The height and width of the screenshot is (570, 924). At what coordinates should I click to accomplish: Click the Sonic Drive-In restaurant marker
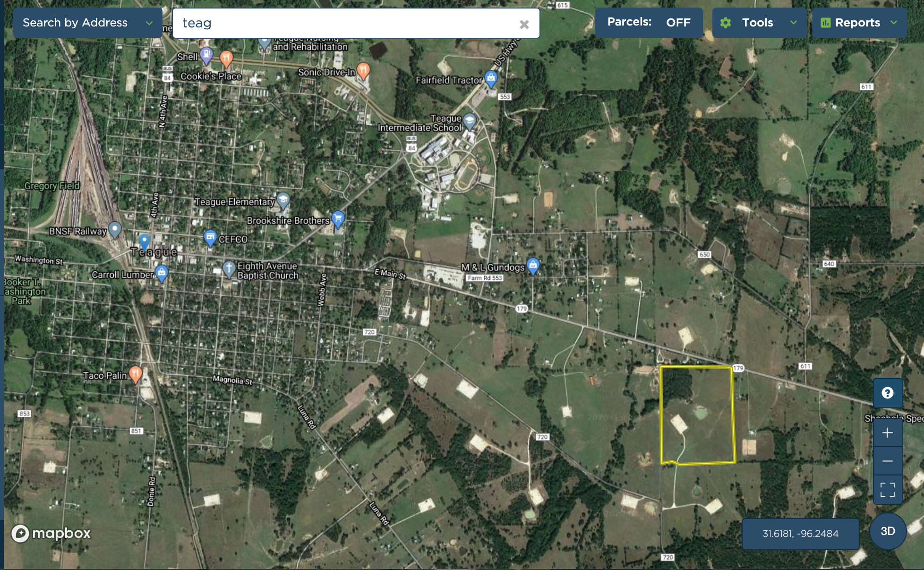[x=363, y=71]
